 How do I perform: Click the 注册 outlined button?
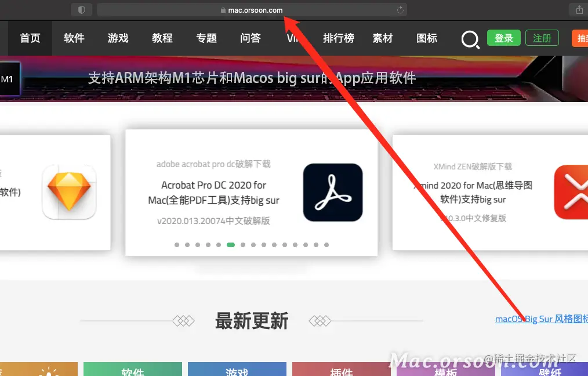pyautogui.click(x=542, y=38)
